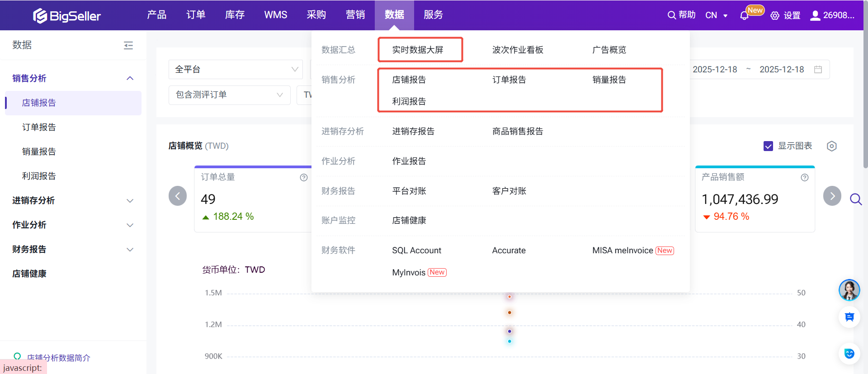Select 实时数据大屏 in the data menu

coord(417,50)
